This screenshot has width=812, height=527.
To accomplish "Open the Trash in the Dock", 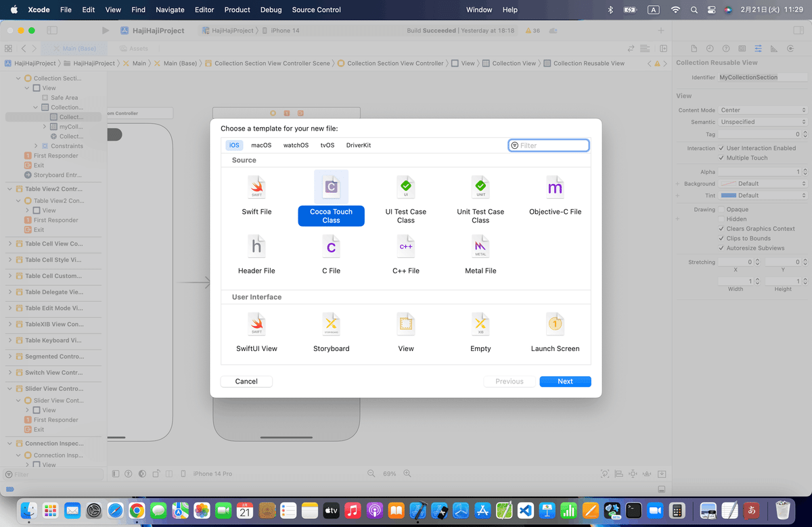I will (783, 509).
